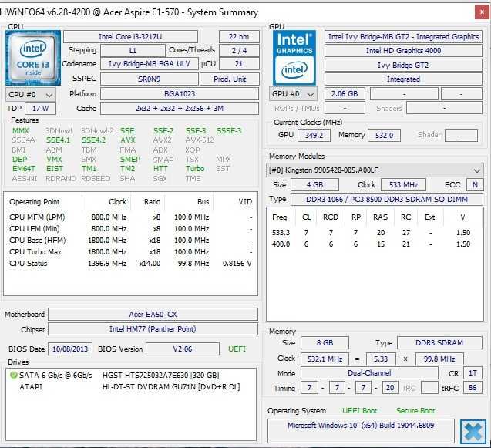Select the 533.3 timing table row

point(375,232)
